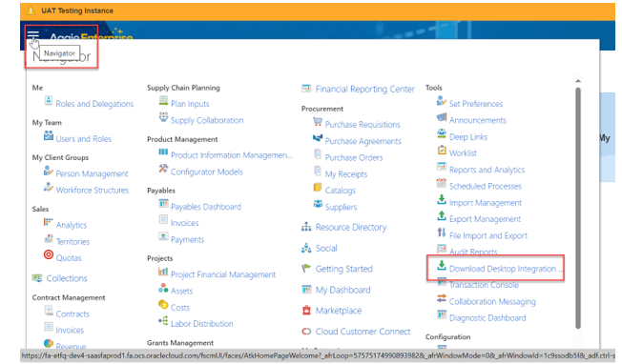
Task: Open My Dashboard link
Action: click(343, 290)
